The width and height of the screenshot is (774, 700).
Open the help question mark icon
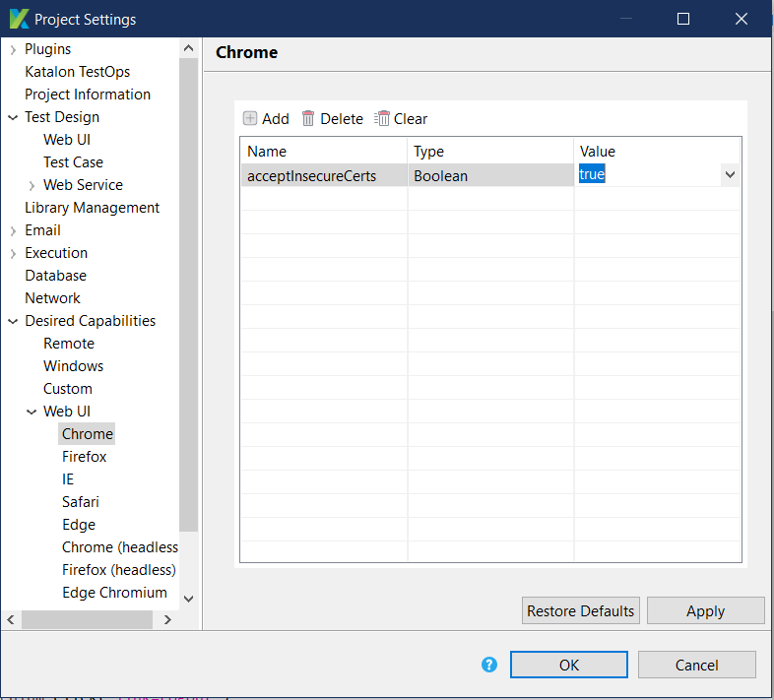coord(489,665)
